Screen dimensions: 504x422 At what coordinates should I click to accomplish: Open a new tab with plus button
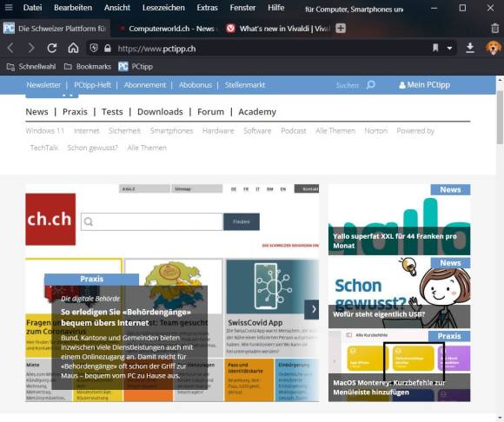(341, 29)
